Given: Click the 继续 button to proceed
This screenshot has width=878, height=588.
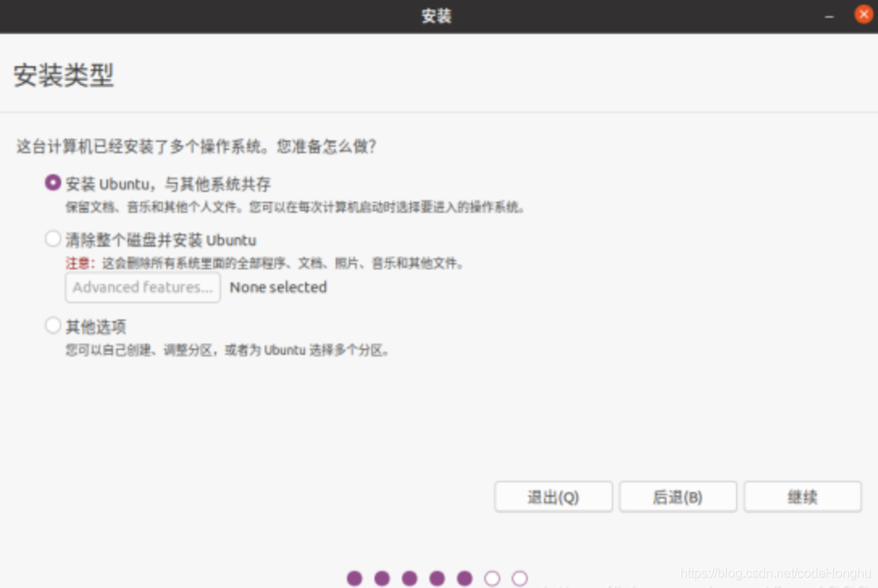Looking at the screenshot, I should (x=802, y=497).
